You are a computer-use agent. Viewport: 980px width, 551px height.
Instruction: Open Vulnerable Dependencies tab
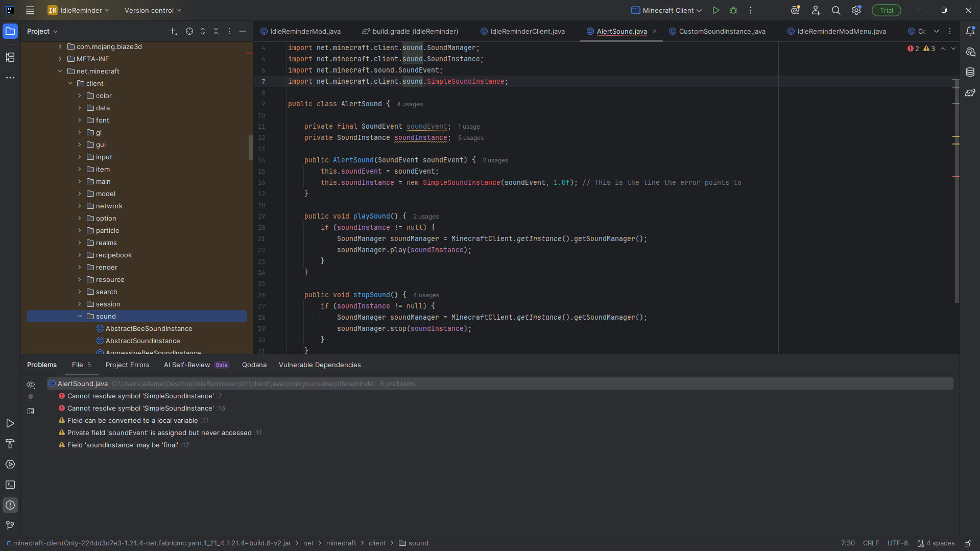tap(320, 365)
